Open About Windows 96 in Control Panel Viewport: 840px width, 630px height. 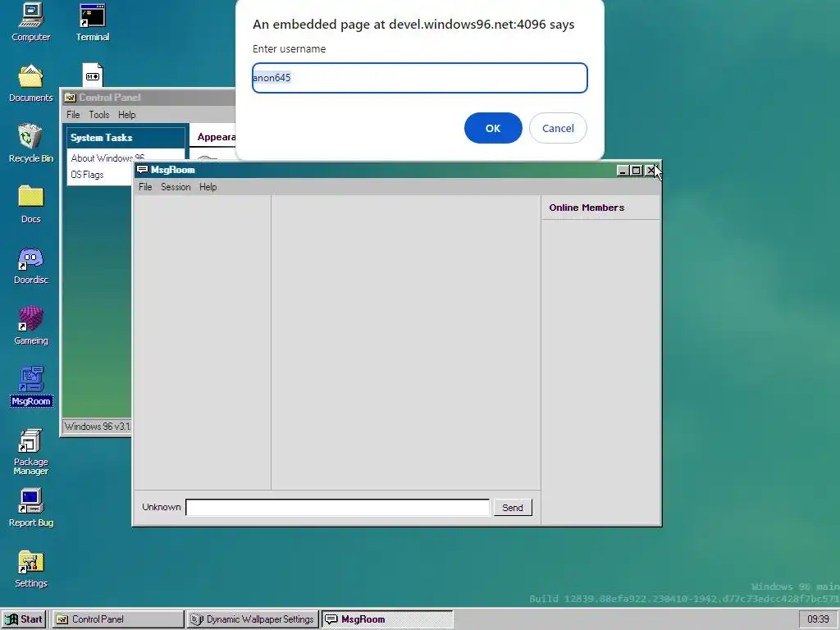[x=107, y=158]
